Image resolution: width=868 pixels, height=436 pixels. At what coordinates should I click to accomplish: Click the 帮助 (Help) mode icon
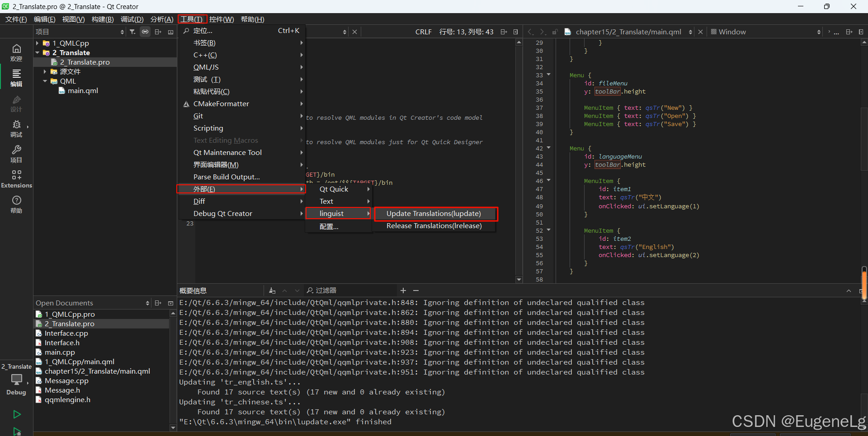[x=16, y=205]
